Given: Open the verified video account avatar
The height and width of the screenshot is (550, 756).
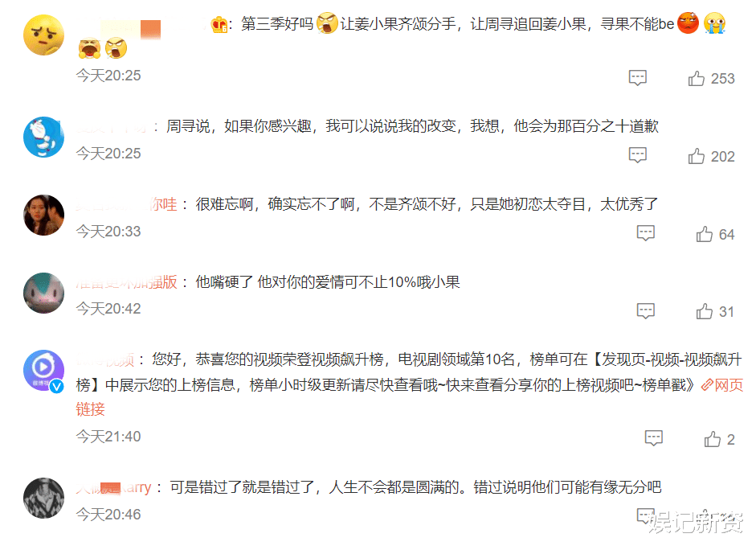Looking at the screenshot, I should pyautogui.click(x=44, y=371).
